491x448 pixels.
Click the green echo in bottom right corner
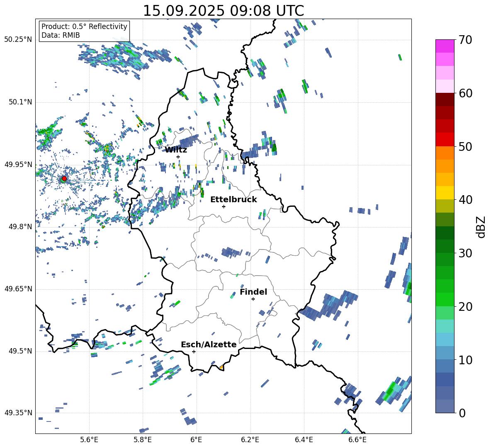tap(390, 391)
